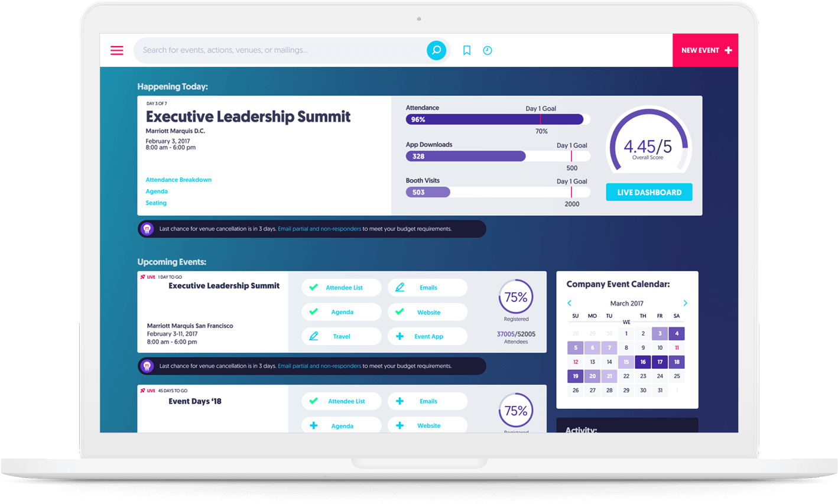Open Attendee List for Event Days '18
The width and height of the screenshot is (838, 504).
pos(341,401)
